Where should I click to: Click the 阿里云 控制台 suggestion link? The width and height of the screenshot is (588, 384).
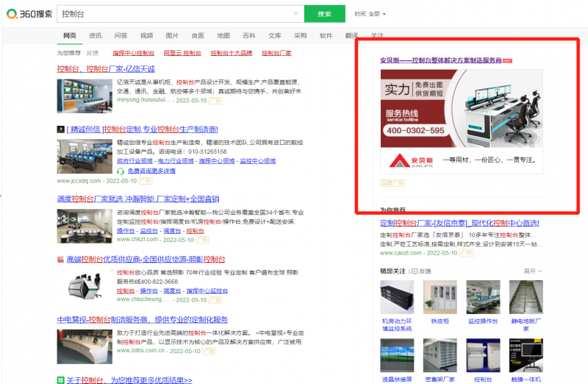[182, 53]
